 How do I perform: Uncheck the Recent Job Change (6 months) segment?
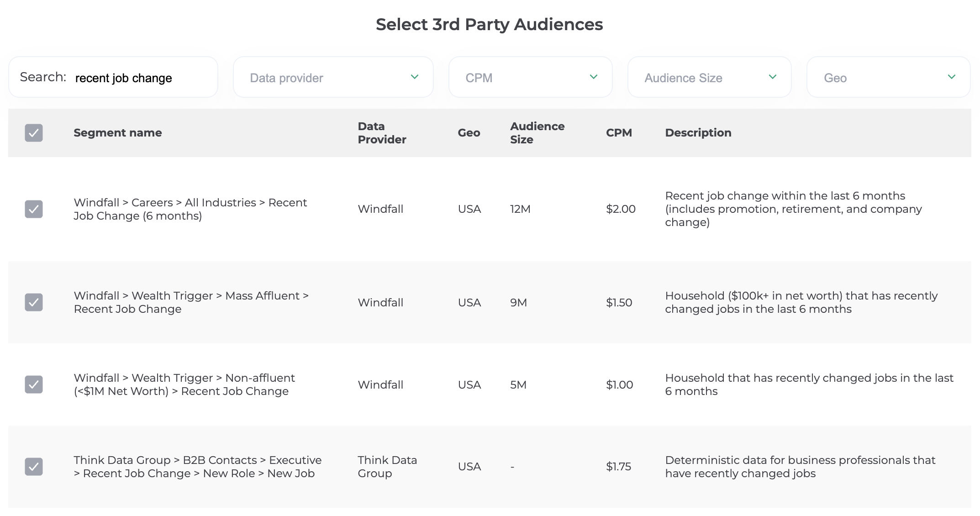click(34, 209)
